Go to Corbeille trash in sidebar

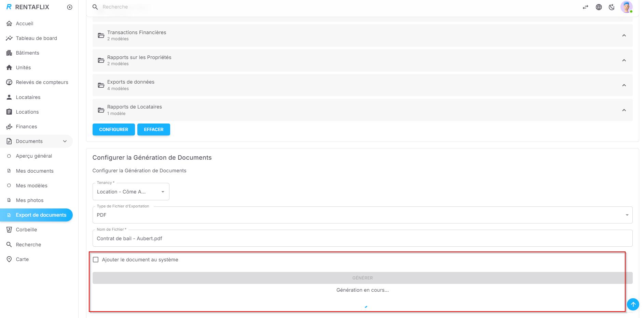pyautogui.click(x=26, y=230)
